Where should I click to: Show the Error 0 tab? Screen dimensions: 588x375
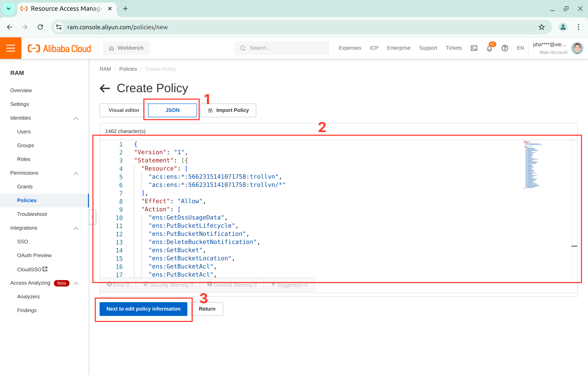(118, 285)
